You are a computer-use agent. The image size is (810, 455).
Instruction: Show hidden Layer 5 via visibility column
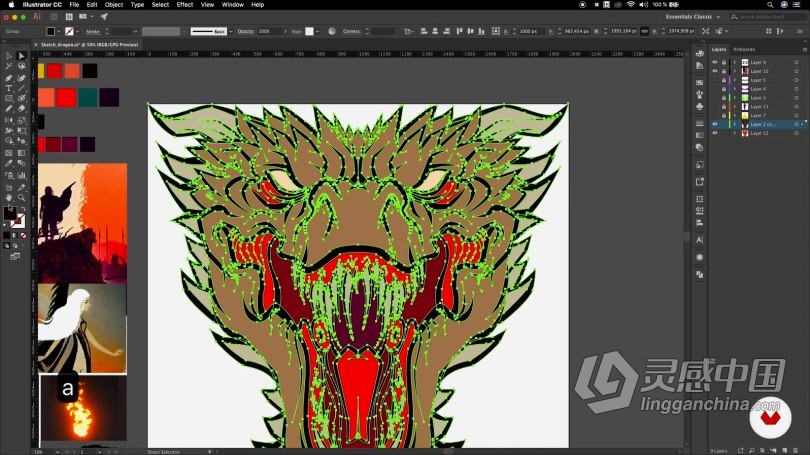click(715, 80)
